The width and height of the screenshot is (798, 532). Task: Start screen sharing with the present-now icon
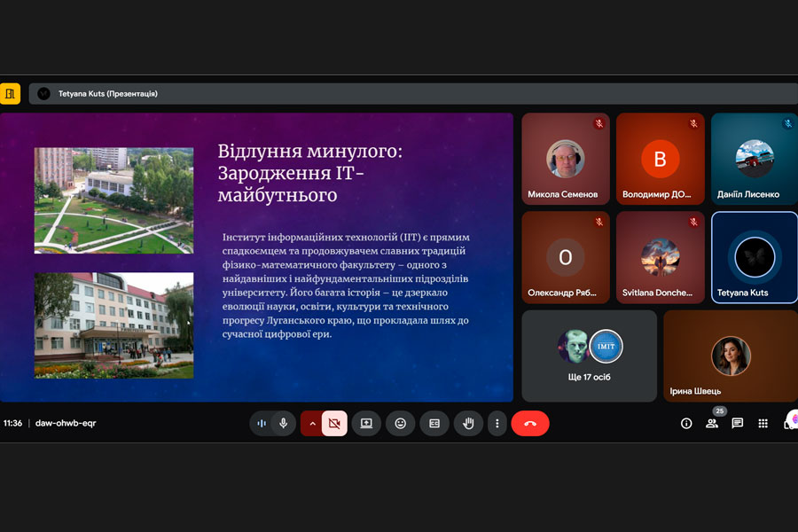click(366, 423)
